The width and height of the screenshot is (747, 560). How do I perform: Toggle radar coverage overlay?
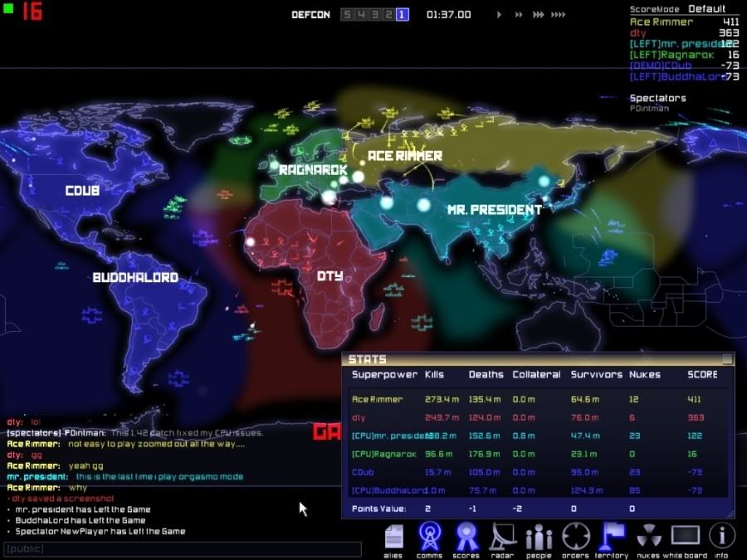point(503,537)
